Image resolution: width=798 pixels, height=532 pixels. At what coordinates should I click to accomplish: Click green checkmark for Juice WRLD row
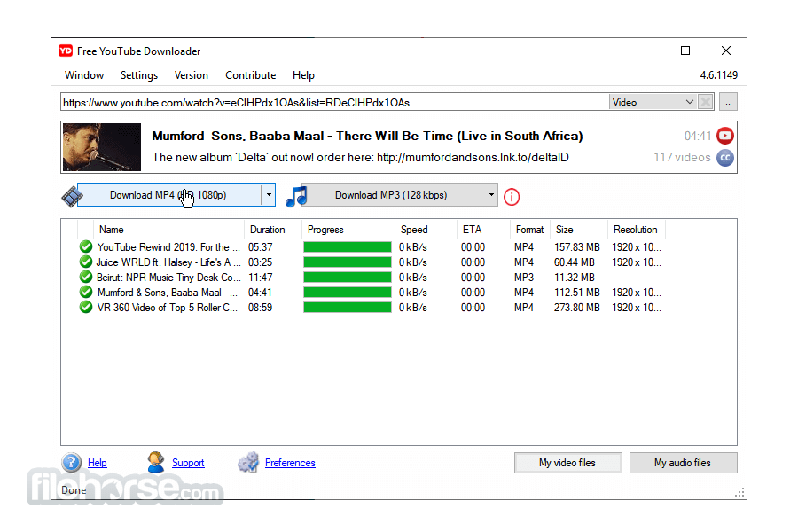pyautogui.click(x=85, y=262)
